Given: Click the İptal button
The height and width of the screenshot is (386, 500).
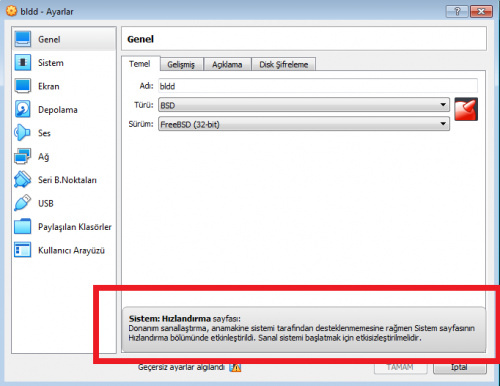Looking at the screenshot, I should click(460, 367).
